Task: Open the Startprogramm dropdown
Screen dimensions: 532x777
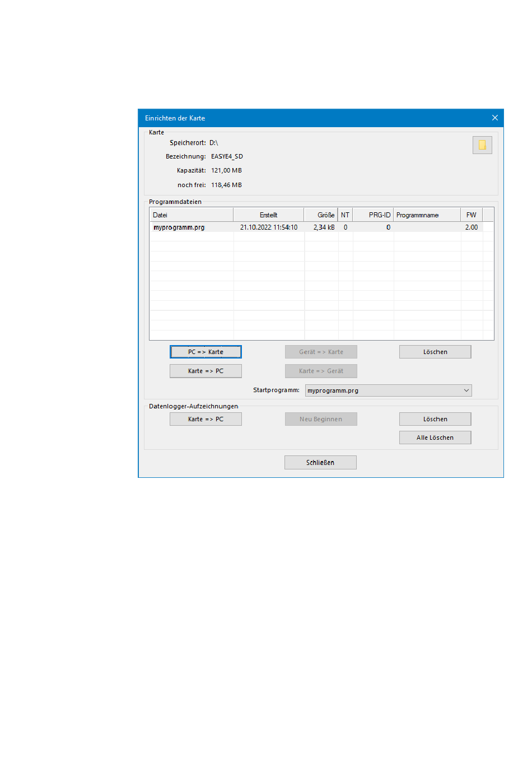Action: [x=388, y=390]
